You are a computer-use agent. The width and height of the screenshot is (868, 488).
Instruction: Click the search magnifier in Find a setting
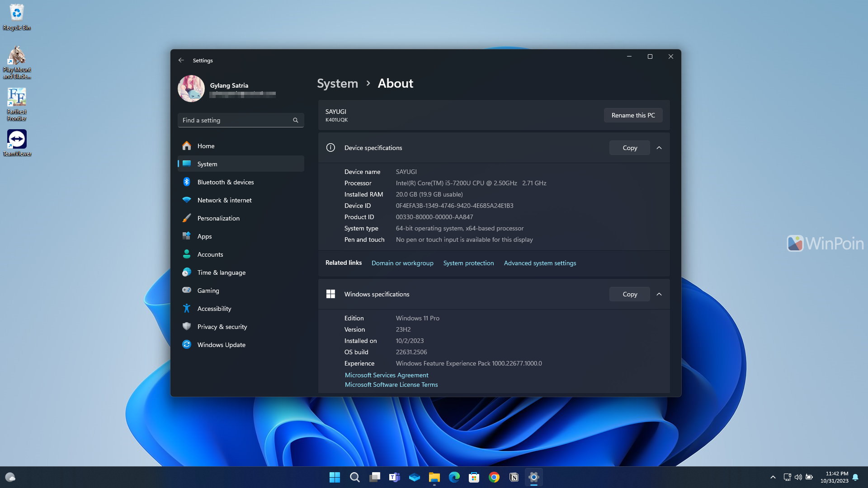pos(296,120)
